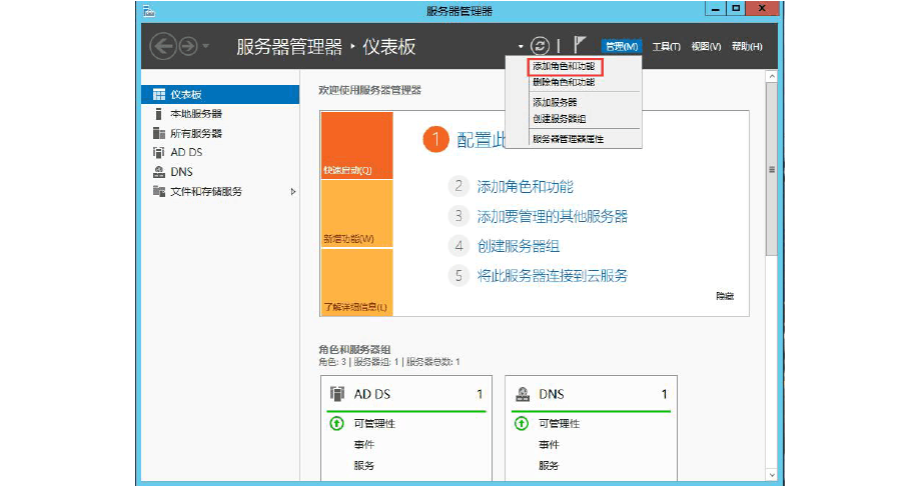
Task: Click the refresh icon in header
Action: (540, 46)
